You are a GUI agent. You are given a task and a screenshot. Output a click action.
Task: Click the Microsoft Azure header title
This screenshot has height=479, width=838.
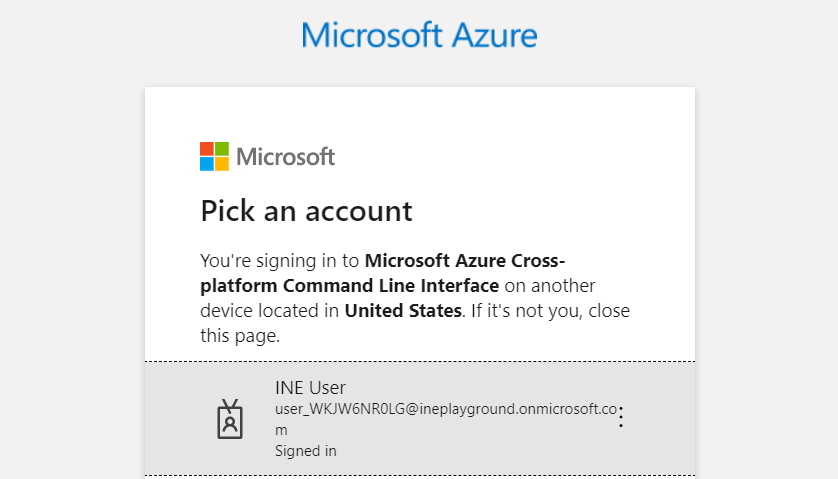(x=419, y=36)
